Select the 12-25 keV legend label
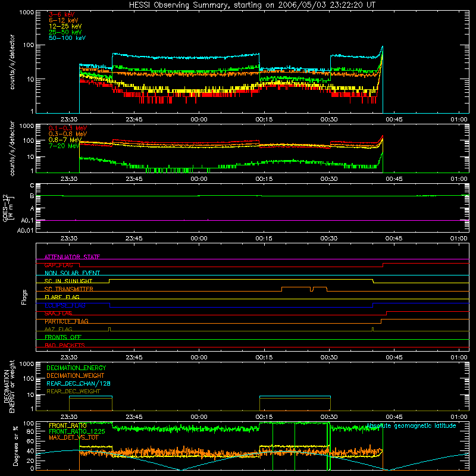476x476 pixels. (65, 26)
